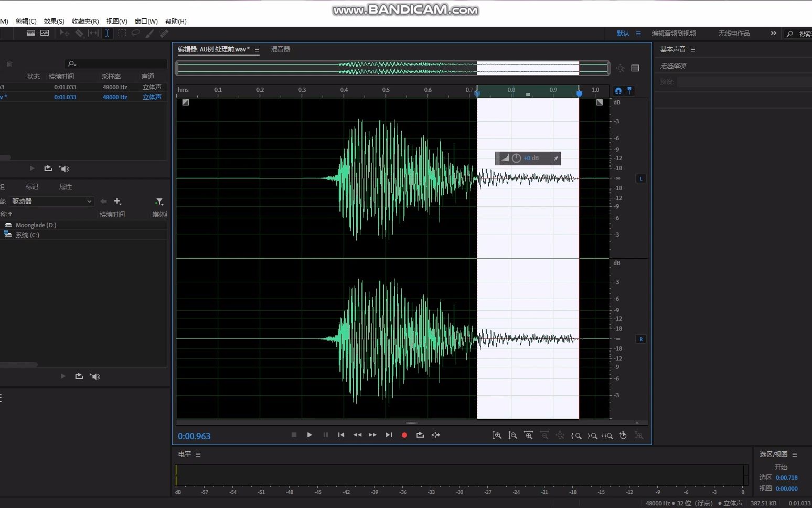
Task: Open list options icon beside navigator
Action: pos(635,68)
